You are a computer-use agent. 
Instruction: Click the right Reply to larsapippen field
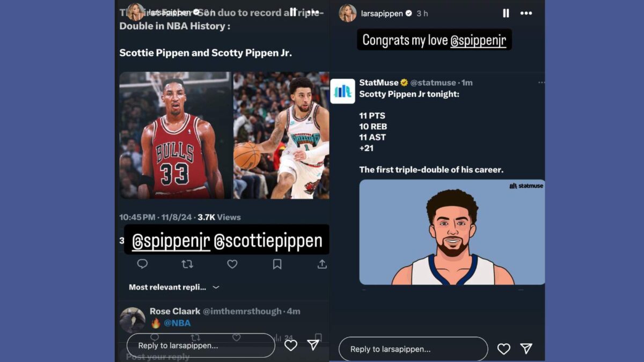tap(413, 349)
